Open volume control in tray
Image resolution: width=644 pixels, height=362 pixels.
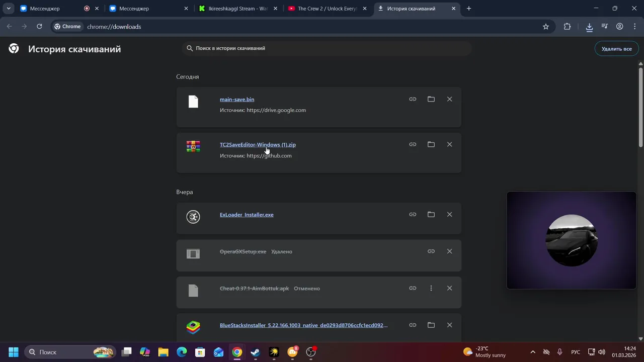pyautogui.click(x=602, y=352)
